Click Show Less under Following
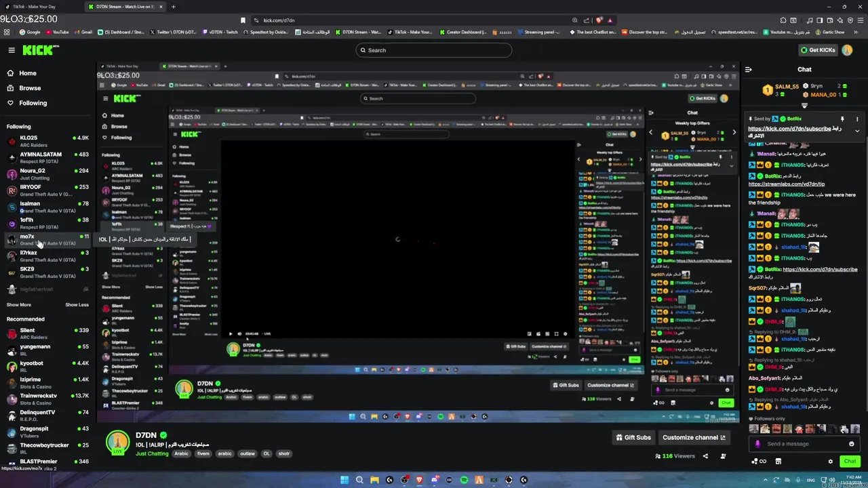Image resolution: width=868 pixels, height=488 pixels. 77,305
